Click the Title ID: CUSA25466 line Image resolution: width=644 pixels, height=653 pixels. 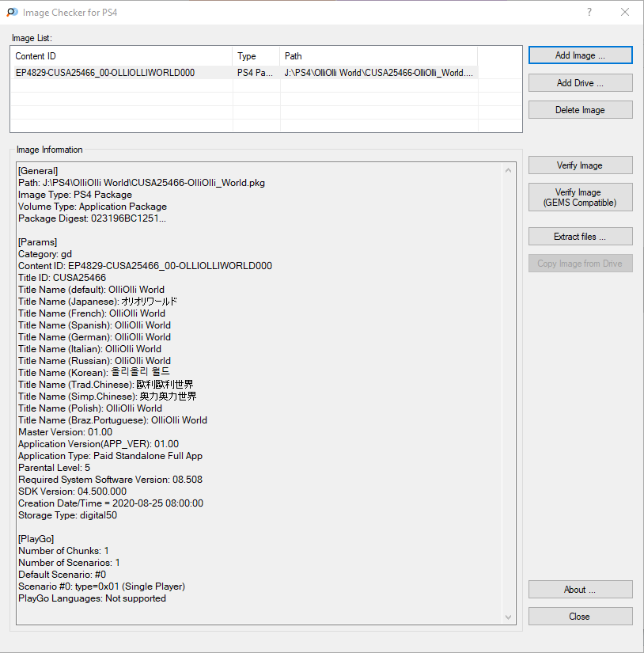[x=62, y=278]
